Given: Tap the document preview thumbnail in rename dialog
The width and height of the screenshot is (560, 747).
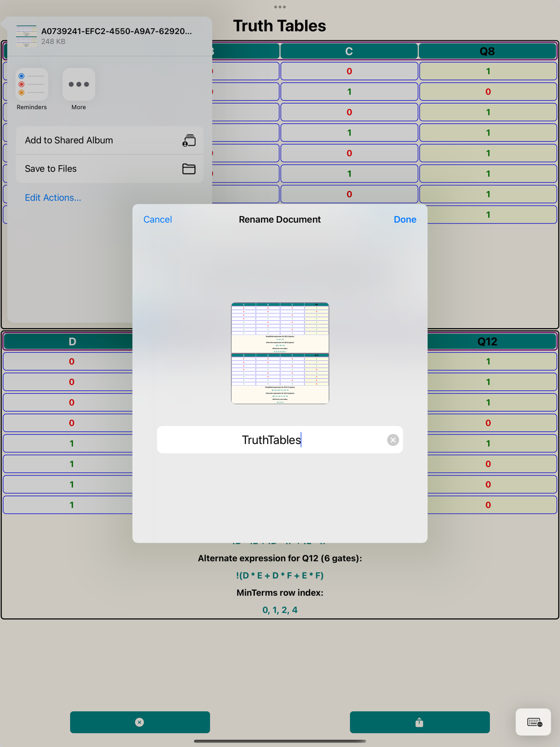Looking at the screenshot, I should [x=280, y=353].
